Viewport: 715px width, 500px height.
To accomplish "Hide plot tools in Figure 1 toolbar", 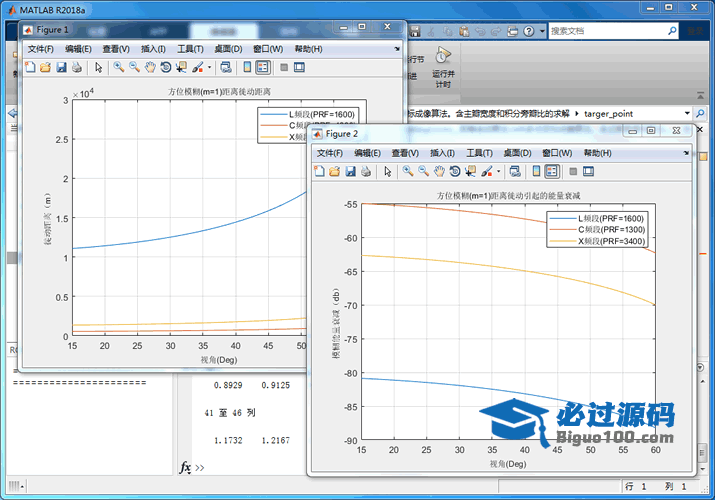I will (284, 67).
